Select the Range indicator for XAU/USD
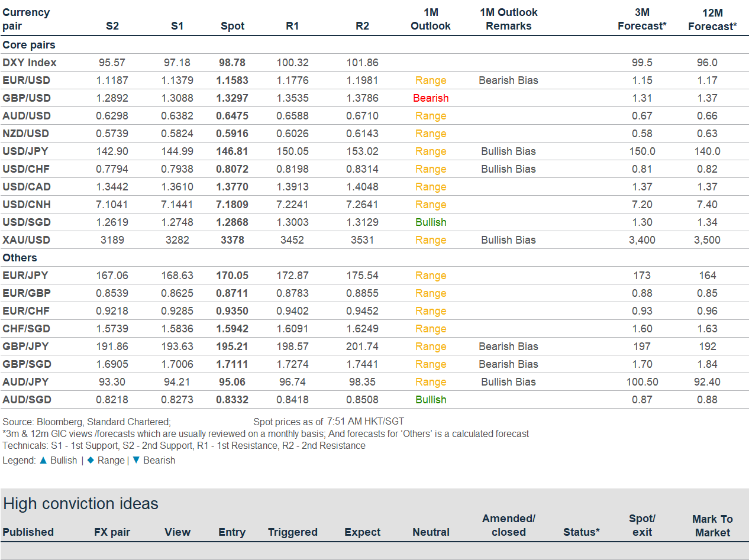The image size is (749, 560). (431, 239)
